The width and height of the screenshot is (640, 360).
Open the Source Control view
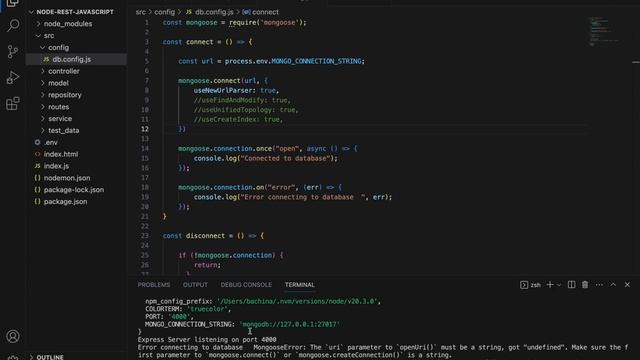click(x=13, y=51)
